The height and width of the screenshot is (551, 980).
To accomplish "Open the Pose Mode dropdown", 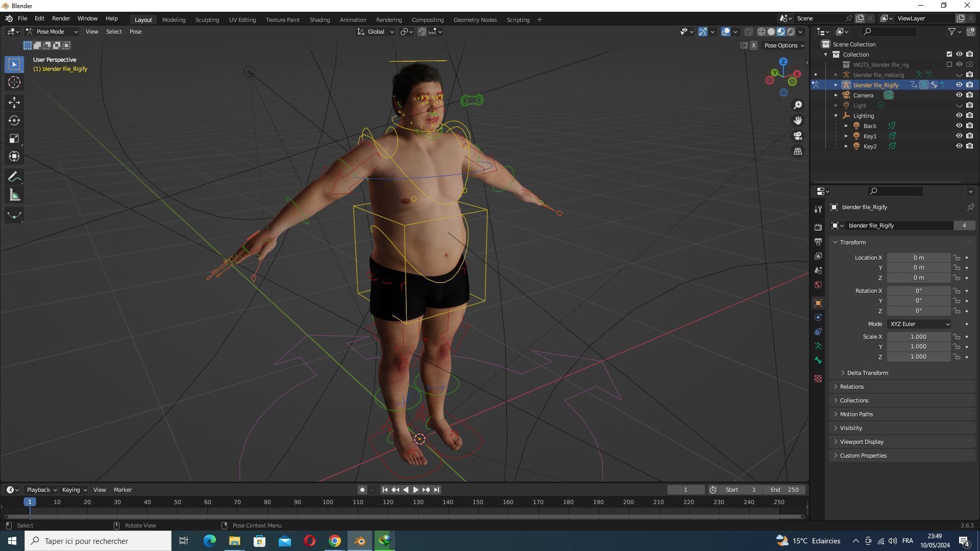I will pos(52,32).
